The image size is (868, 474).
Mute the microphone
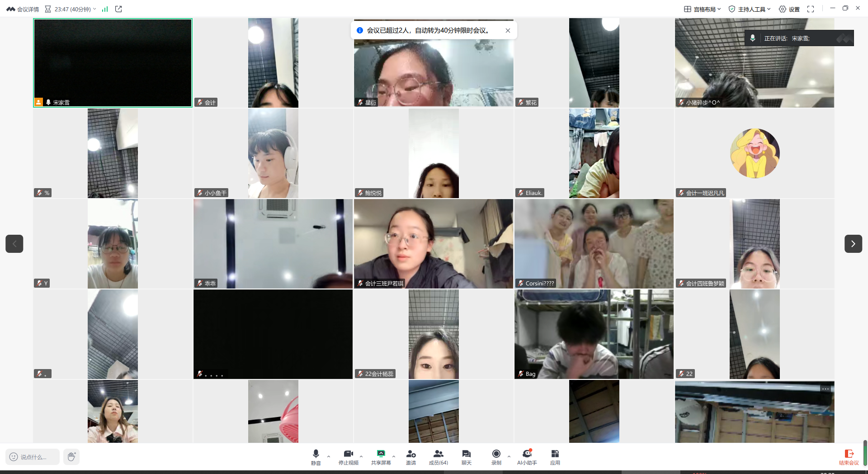tap(316, 456)
